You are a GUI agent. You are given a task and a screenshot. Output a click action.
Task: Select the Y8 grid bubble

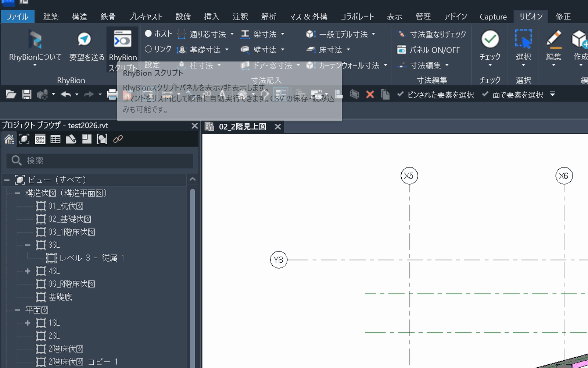pos(279,260)
